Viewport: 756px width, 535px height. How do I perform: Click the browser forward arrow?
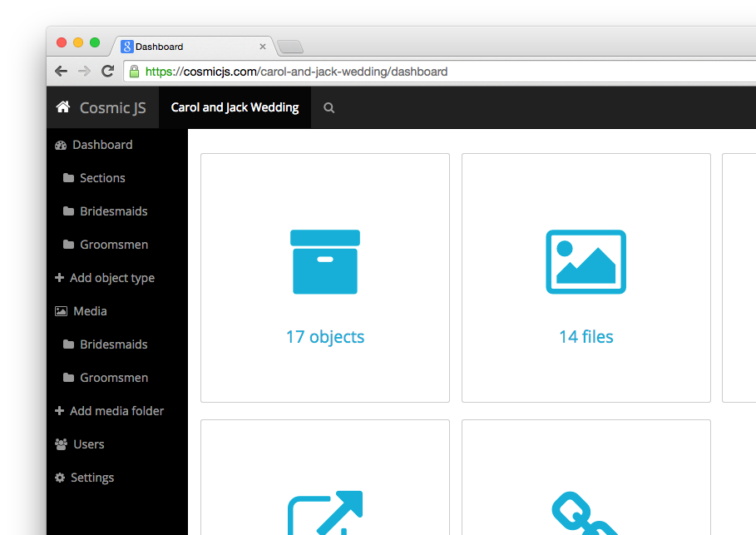[84, 72]
